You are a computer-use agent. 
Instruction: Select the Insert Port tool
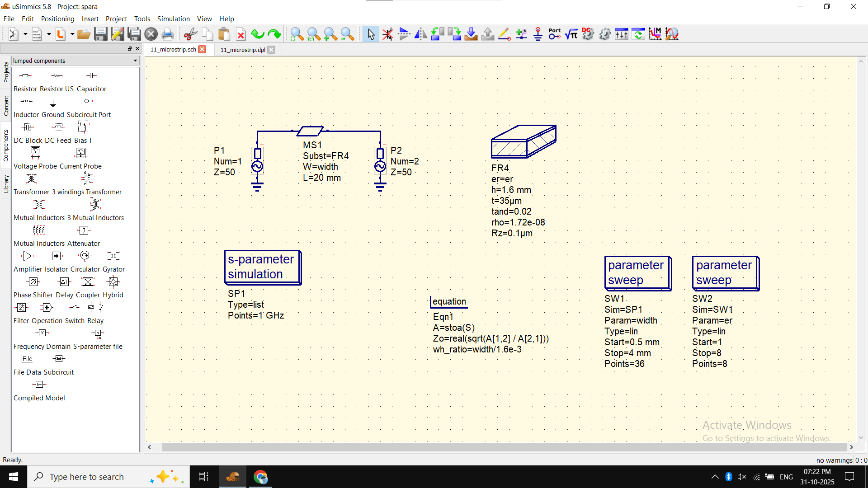click(554, 34)
